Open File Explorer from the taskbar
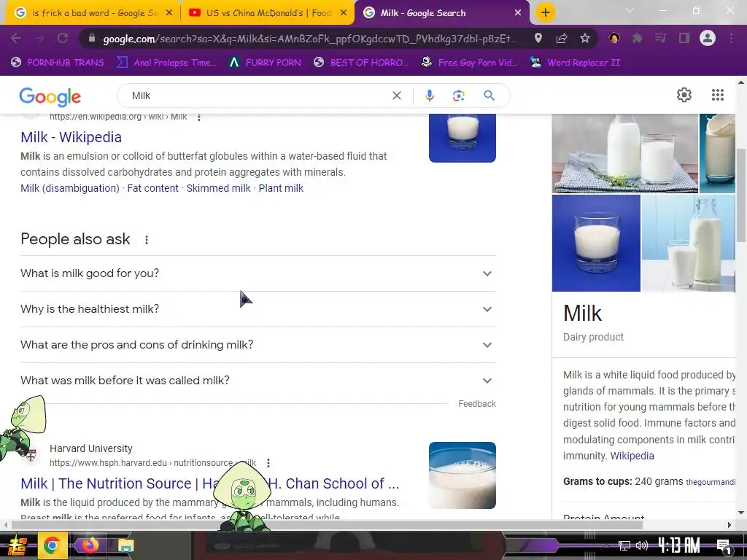Image resolution: width=747 pixels, height=560 pixels. 125,545
